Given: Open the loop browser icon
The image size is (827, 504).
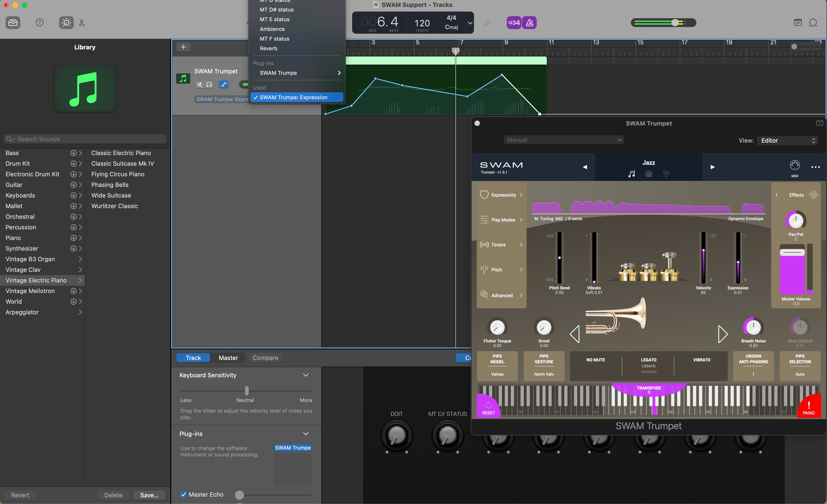Looking at the screenshot, I should coord(813,22).
